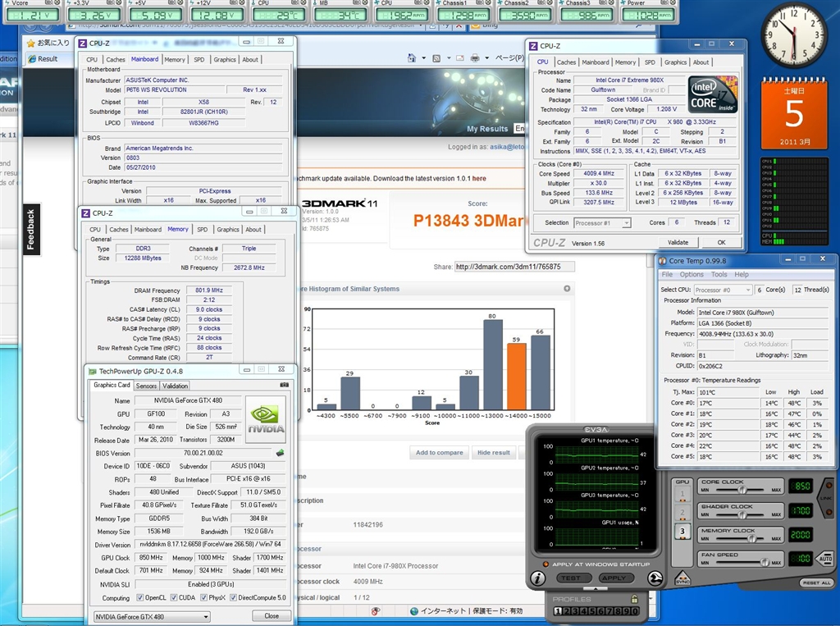
Task: Click the 3DMark share URL field
Action: (x=514, y=267)
